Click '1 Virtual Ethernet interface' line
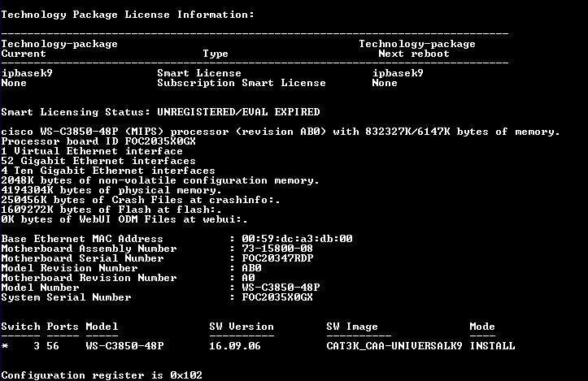Image resolution: width=588 pixels, height=381 pixels. tap(92, 151)
